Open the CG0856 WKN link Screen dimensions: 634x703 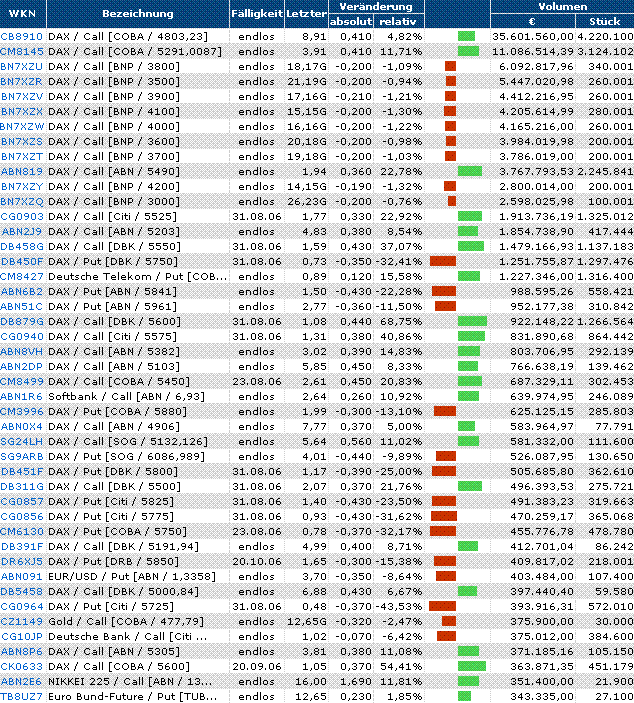[22, 517]
